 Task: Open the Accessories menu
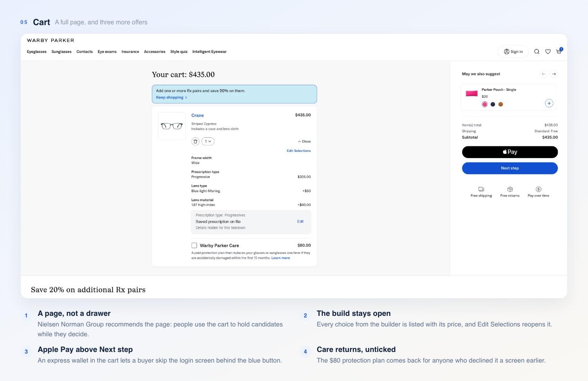(154, 52)
